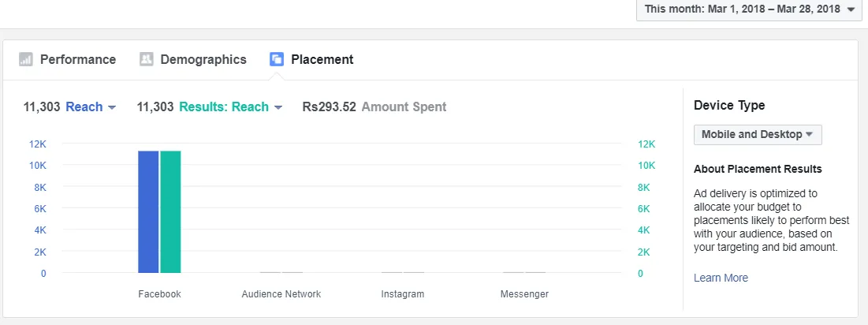Open the date range dropdown arrow
Screen dimensions: 868x325
pos(851,9)
